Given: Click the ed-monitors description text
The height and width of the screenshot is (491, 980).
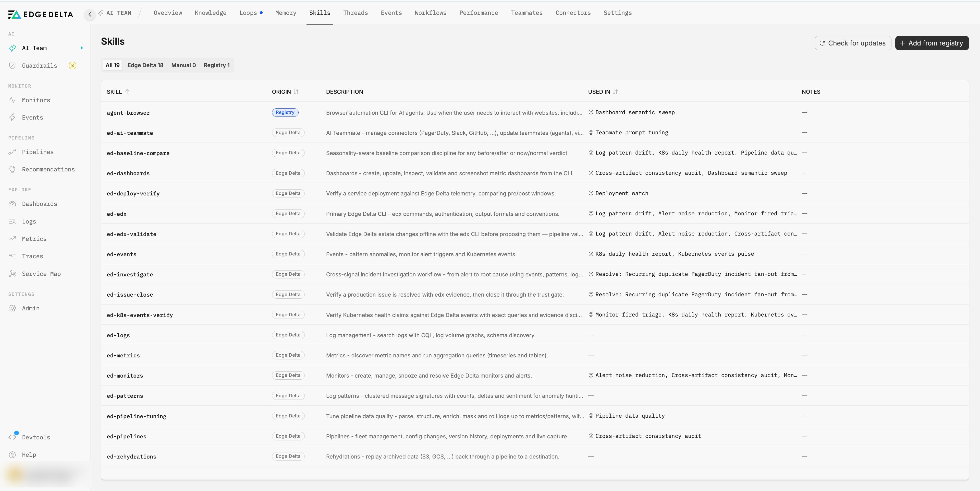Looking at the screenshot, I should coord(429,376).
